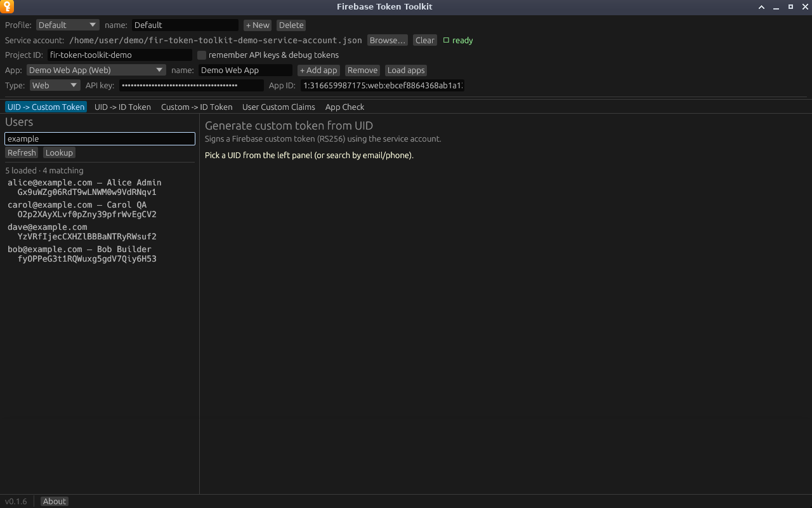Click the service account JSON file path
Viewport: 812px width, 508px height.
(216, 40)
